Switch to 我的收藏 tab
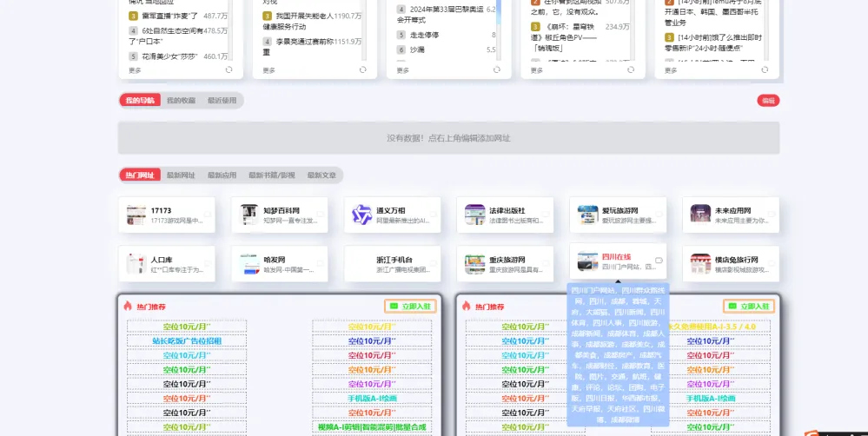 (181, 101)
